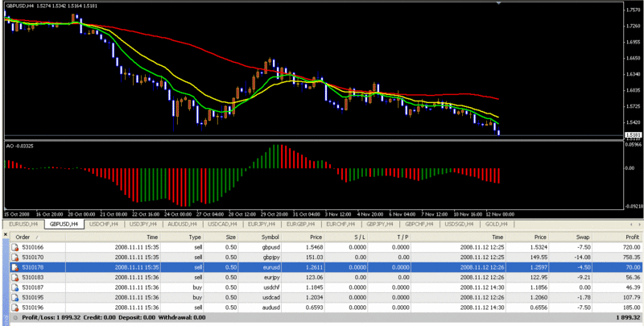Click the usdcad symbol cell

(x=271, y=297)
